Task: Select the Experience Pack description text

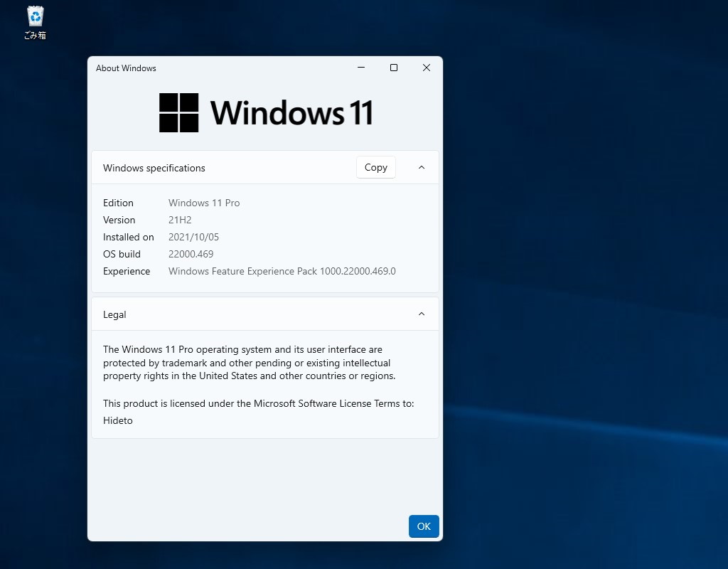Action: [x=282, y=271]
